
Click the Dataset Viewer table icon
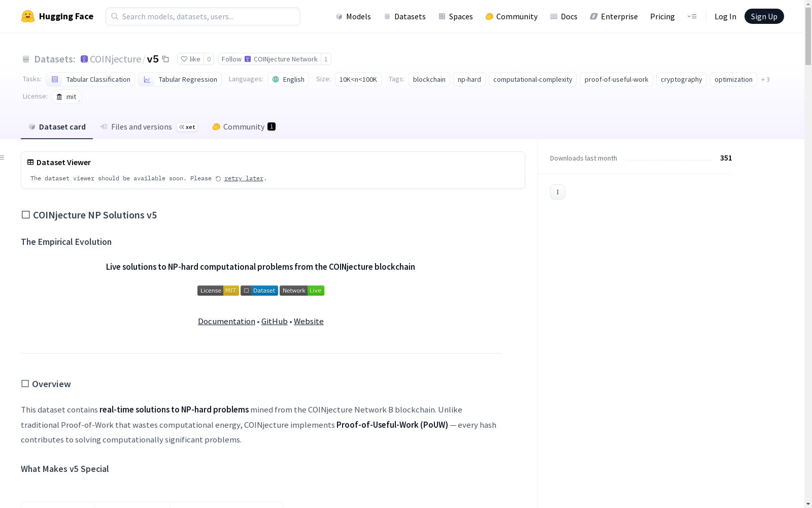30,163
